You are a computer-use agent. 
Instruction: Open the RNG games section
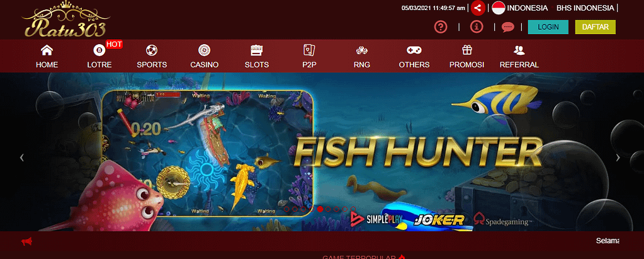(362, 57)
